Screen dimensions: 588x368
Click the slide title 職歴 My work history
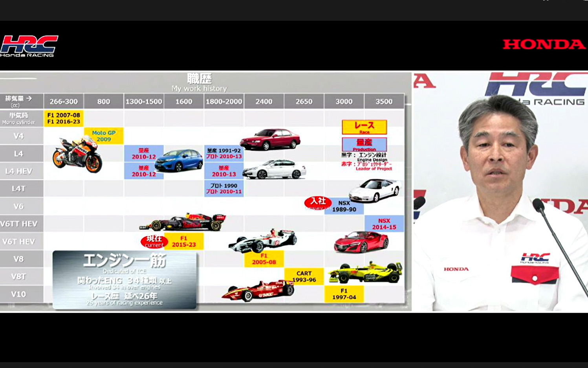pyautogui.click(x=199, y=83)
